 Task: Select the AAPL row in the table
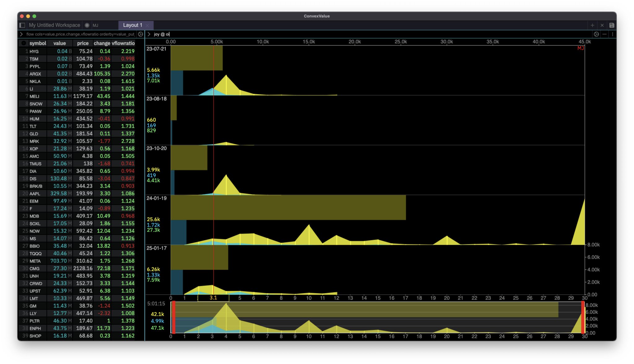coord(35,193)
